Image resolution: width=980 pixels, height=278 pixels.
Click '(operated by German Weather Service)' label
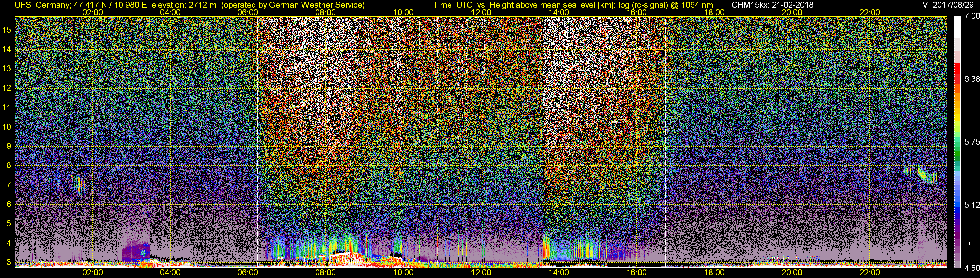click(x=293, y=5)
